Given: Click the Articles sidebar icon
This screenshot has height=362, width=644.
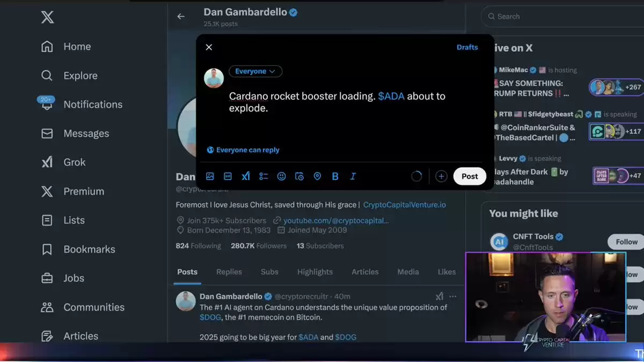Looking at the screenshot, I should [47, 336].
